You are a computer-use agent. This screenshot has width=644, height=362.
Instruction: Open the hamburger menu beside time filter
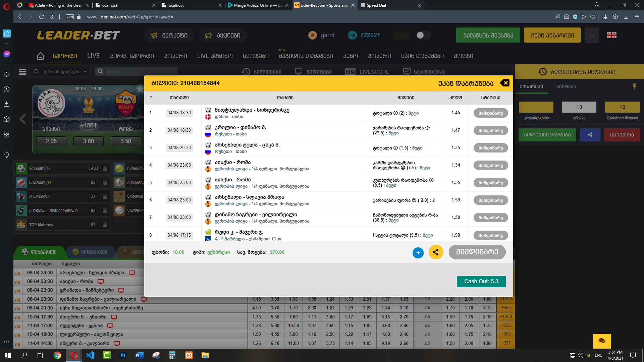pos(22,72)
